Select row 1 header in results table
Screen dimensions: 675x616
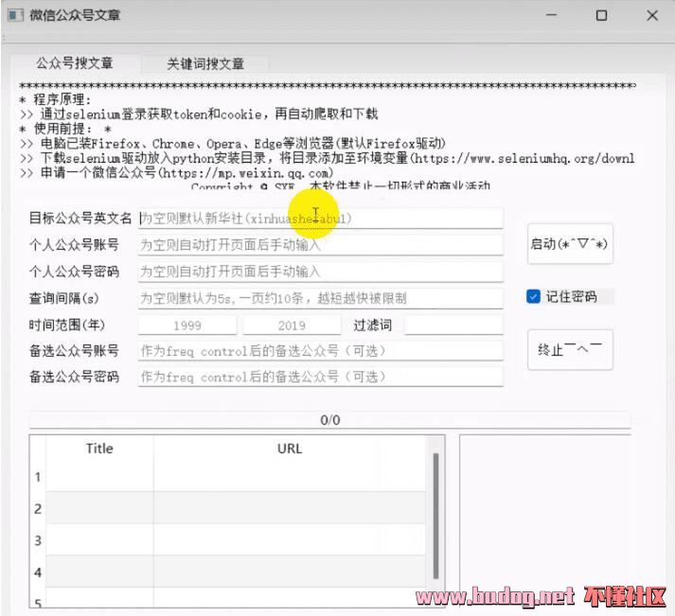point(38,477)
